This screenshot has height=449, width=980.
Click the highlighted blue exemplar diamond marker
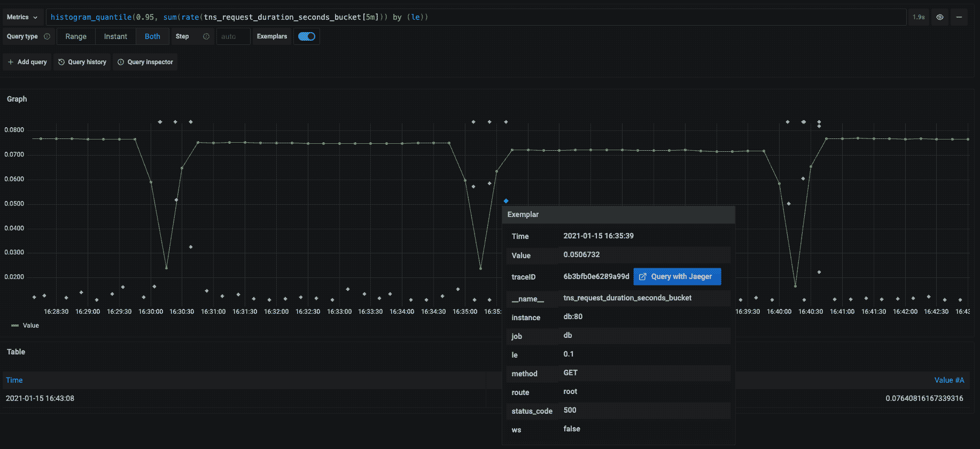pos(506,201)
